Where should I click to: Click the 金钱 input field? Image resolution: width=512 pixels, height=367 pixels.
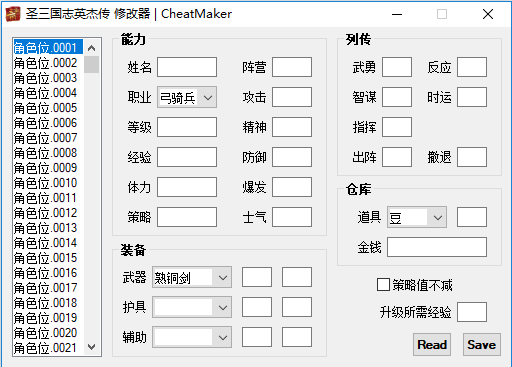coord(437,247)
